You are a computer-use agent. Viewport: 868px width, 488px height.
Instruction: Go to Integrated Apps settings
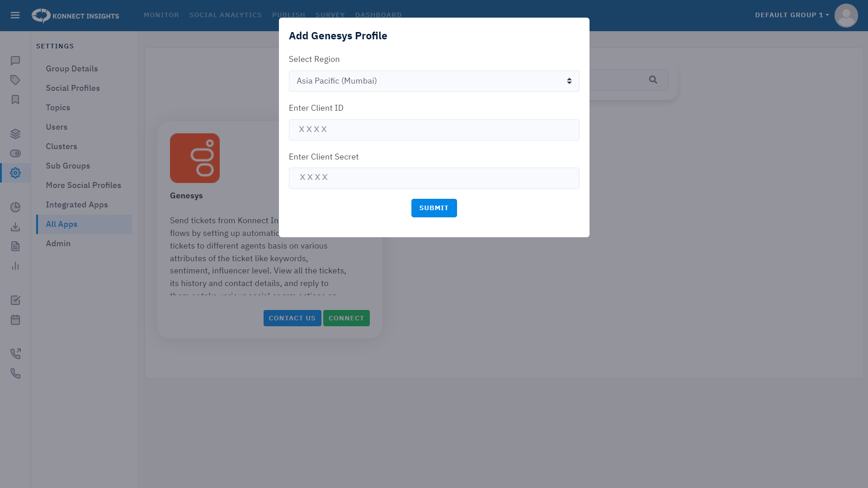coord(77,205)
